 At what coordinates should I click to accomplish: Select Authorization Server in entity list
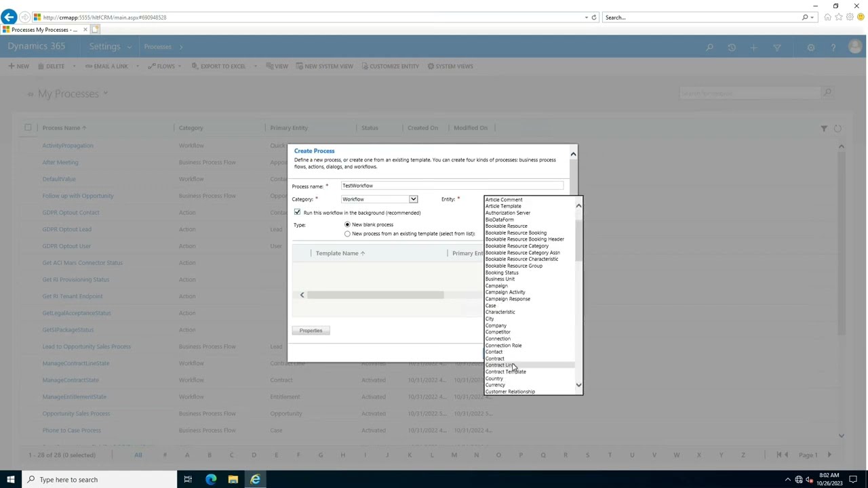tap(508, 213)
